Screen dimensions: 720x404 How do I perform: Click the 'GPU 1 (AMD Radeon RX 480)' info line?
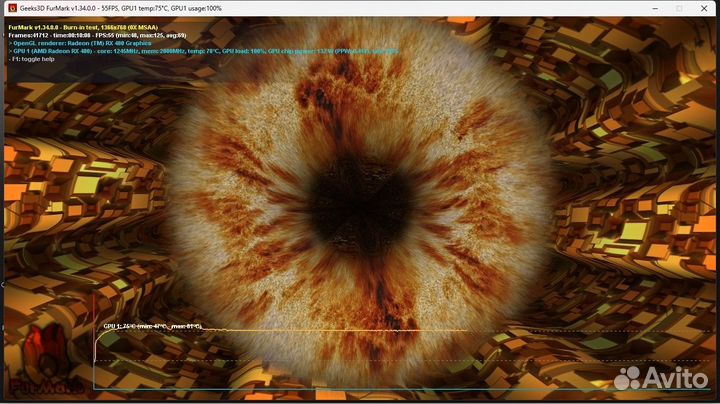[204, 51]
